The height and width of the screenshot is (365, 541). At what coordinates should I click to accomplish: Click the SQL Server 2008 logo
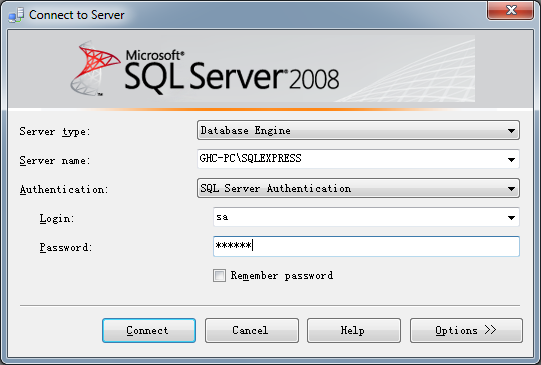(x=205, y=68)
